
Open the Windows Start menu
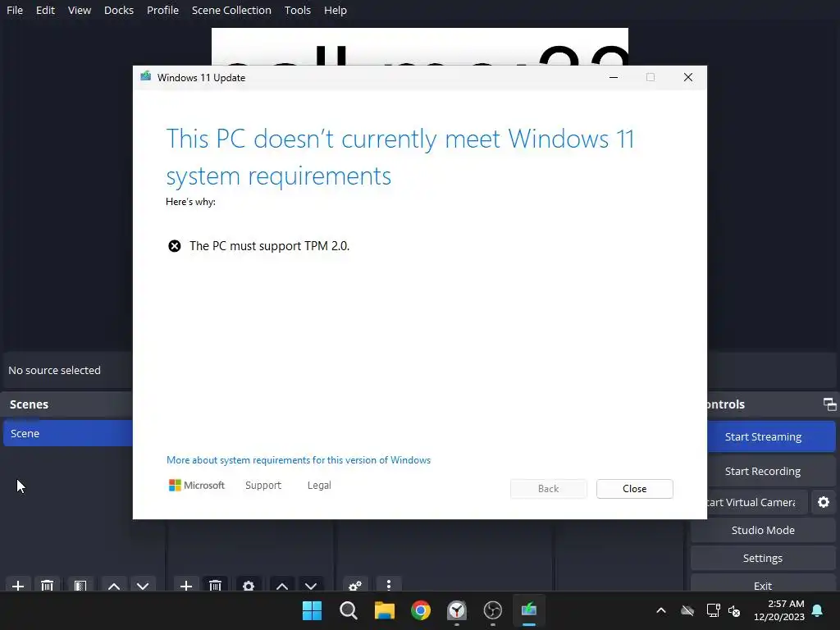coord(312,610)
